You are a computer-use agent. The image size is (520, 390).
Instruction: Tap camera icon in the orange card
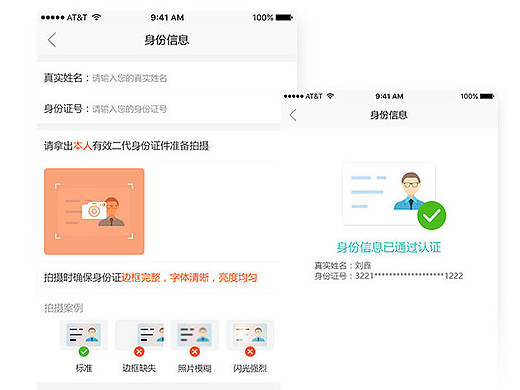94,211
